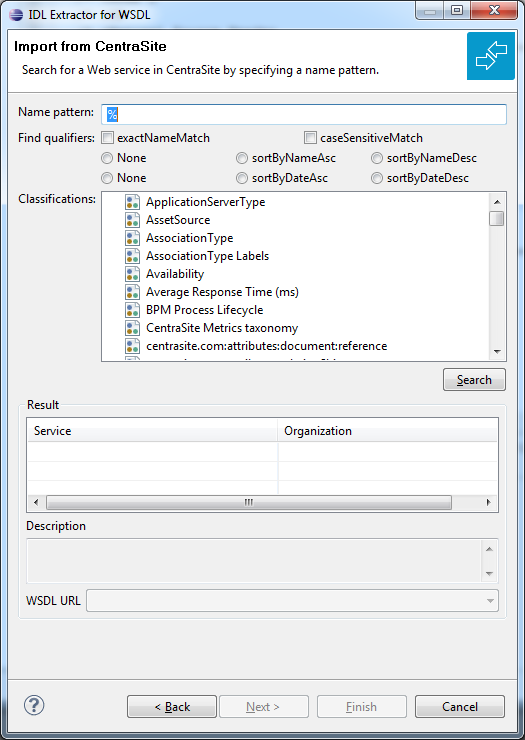Open the WSDL URL dropdown
This screenshot has height=740, width=525.
tap(491, 601)
